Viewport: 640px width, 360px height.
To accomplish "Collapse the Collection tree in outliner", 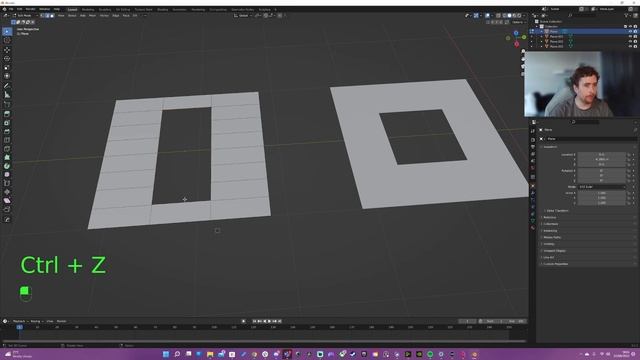I will (x=537, y=26).
